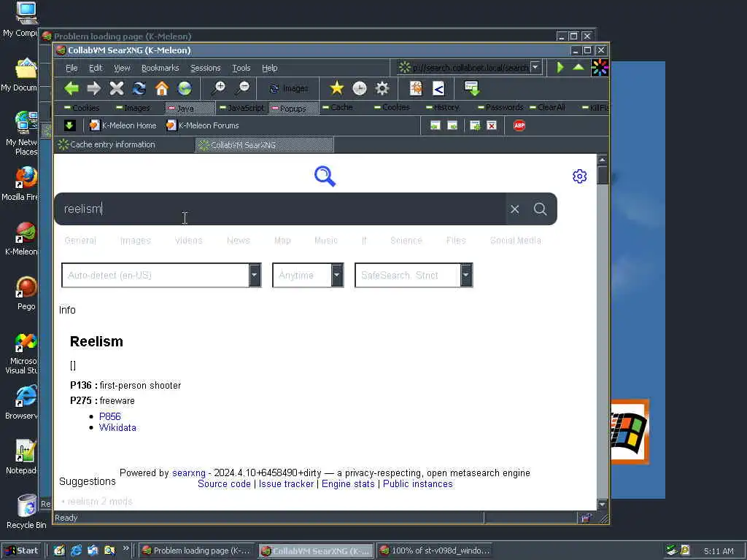Open the View menu
This screenshot has width=747, height=560.
122,68
